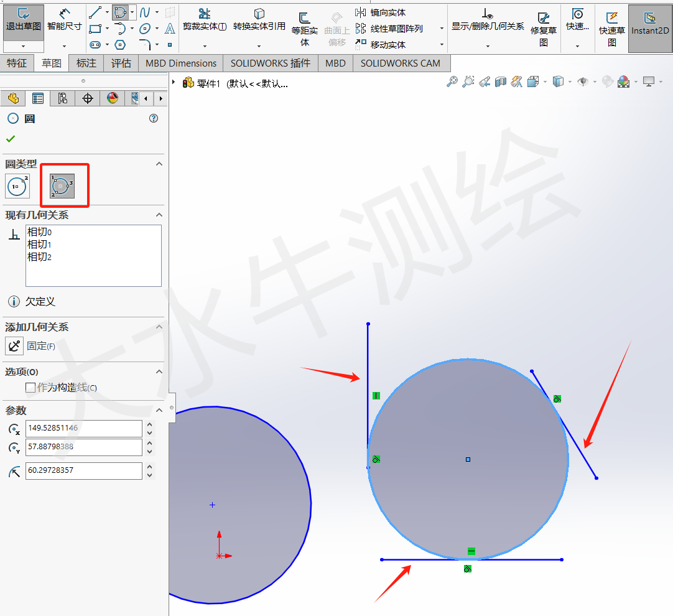Screen dimensions: 673x616
Task: Select the Trim Entities (剪裁实体) tool
Action: tap(204, 19)
